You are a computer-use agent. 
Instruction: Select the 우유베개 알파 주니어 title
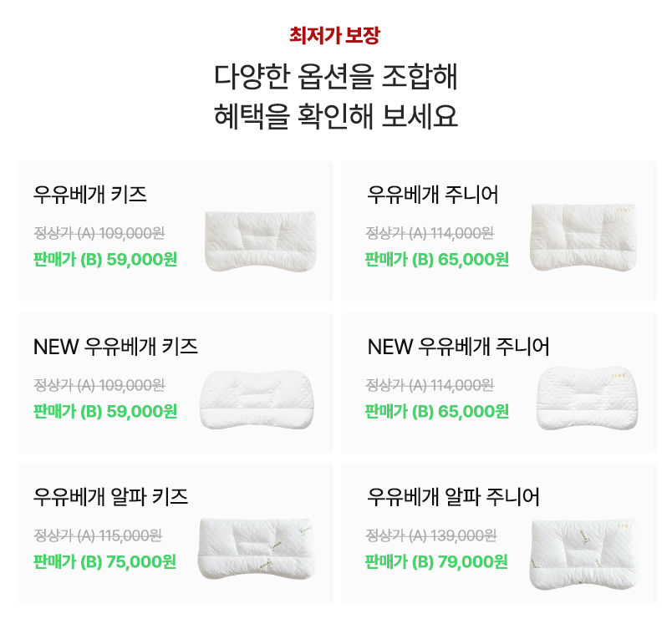pyautogui.click(x=453, y=497)
